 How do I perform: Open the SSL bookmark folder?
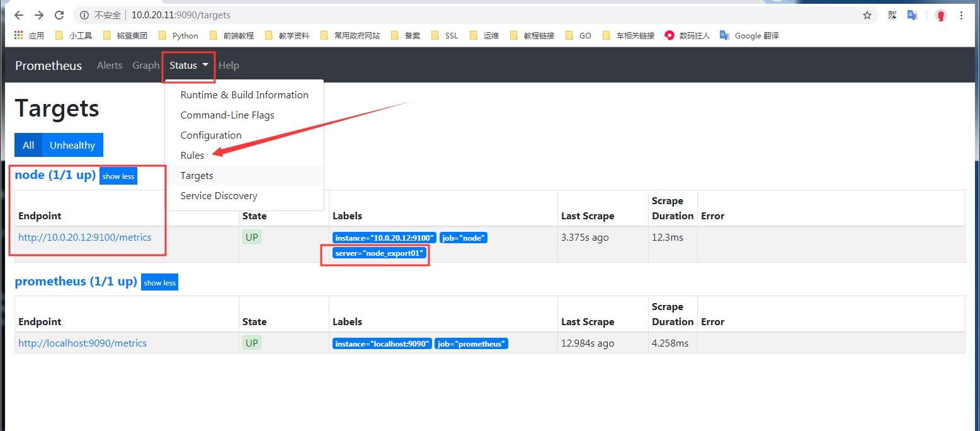(x=445, y=35)
